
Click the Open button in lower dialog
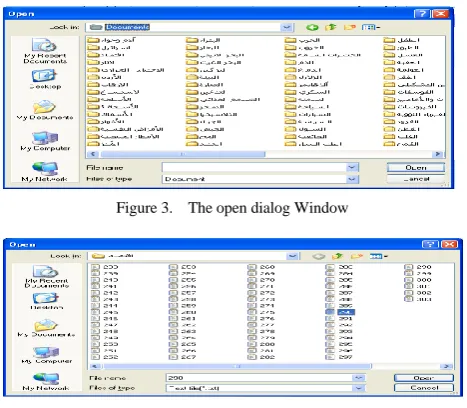[x=424, y=378]
